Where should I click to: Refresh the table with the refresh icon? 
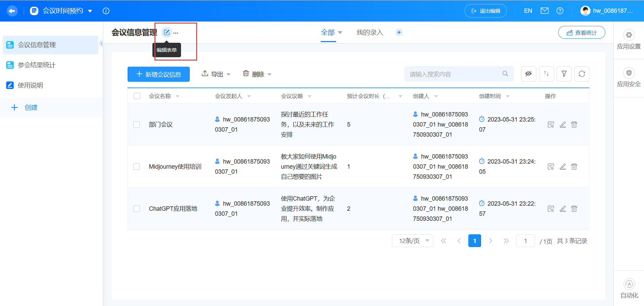[x=582, y=74]
